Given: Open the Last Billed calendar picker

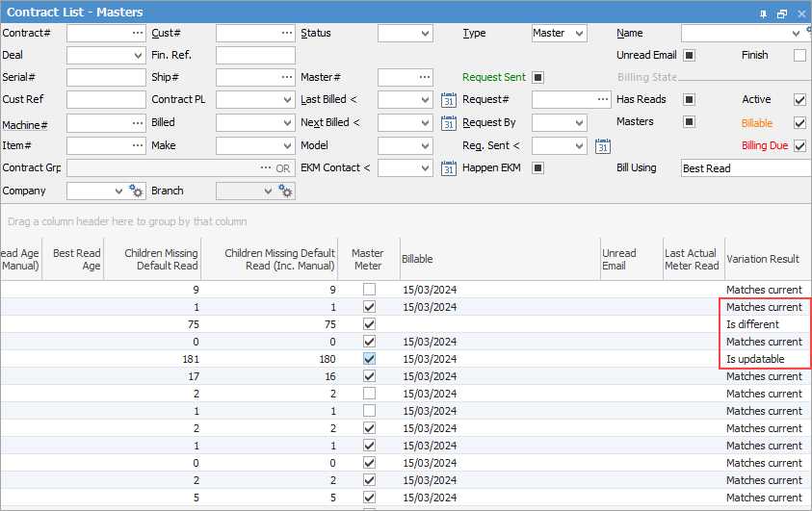Looking at the screenshot, I should [x=448, y=100].
